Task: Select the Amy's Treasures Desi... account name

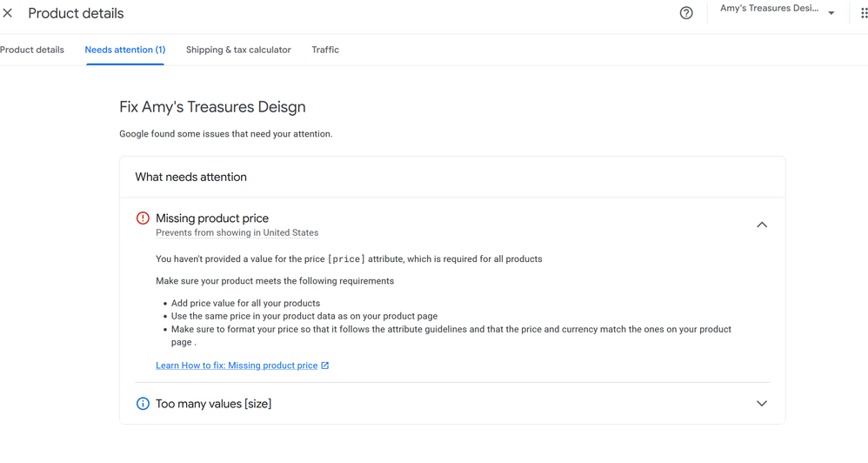Action: pos(769,9)
